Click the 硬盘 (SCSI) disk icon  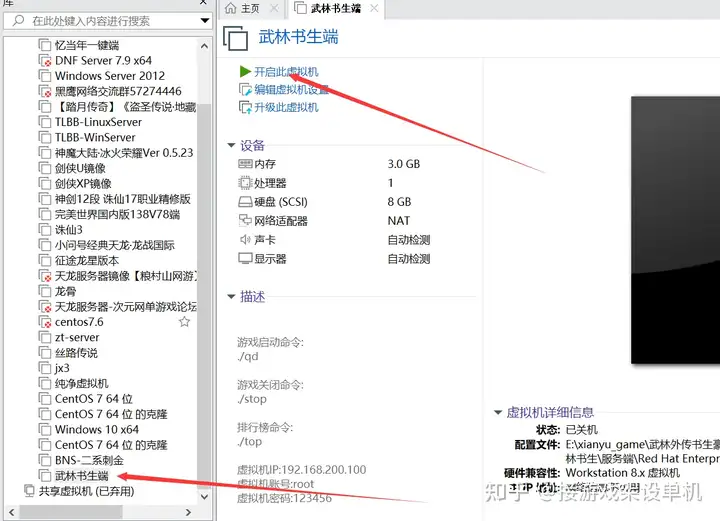pyautogui.click(x=245, y=202)
